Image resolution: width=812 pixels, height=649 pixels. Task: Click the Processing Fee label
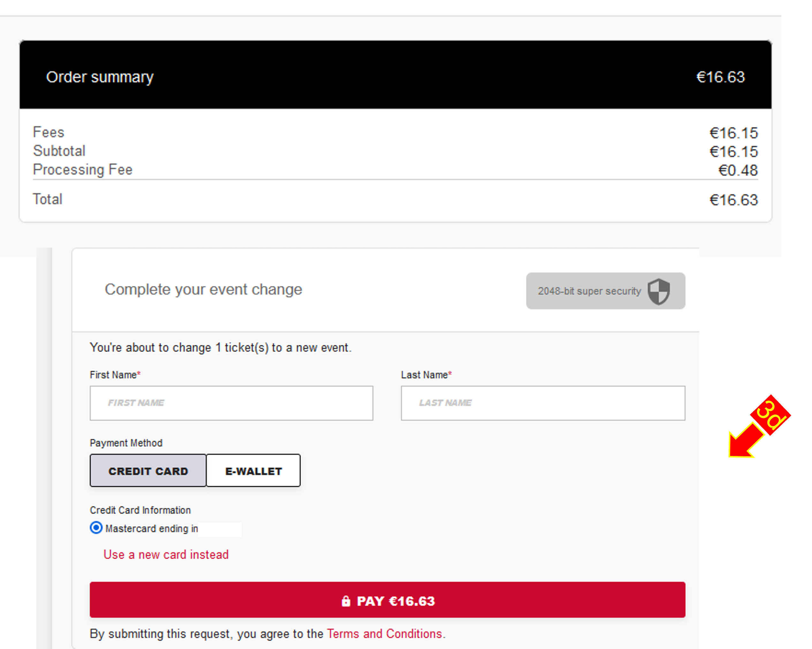(x=83, y=169)
